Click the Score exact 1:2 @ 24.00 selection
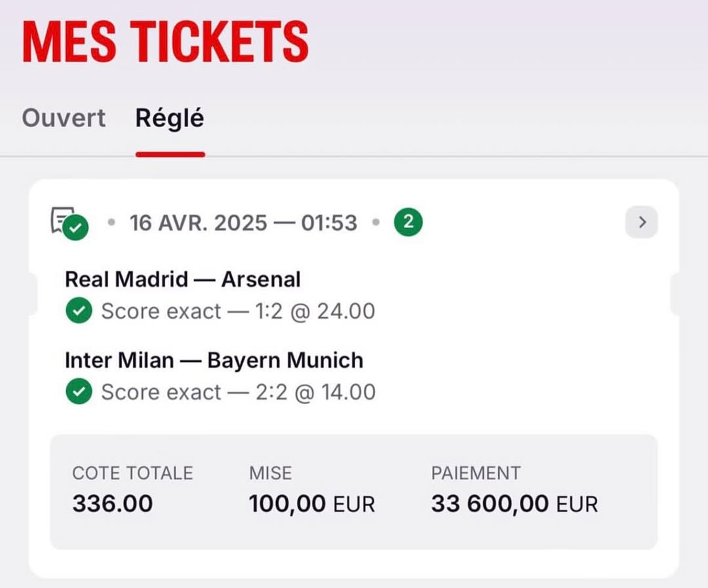708x588 pixels. 238,311
